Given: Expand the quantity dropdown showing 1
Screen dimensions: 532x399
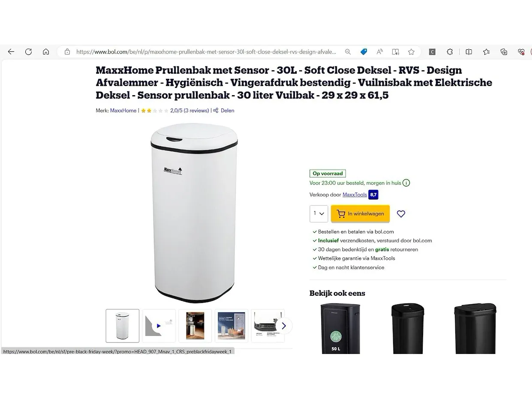Looking at the screenshot, I should [x=319, y=214].
